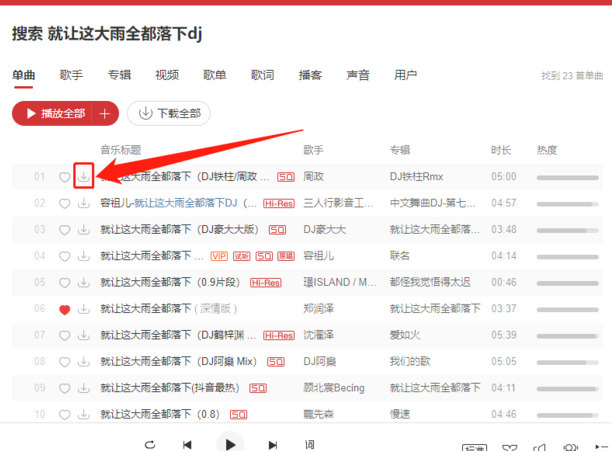The width and height of the screenshot is (612, 451).
Task: Sort by 时长 column header
Action: click(501, 150)
